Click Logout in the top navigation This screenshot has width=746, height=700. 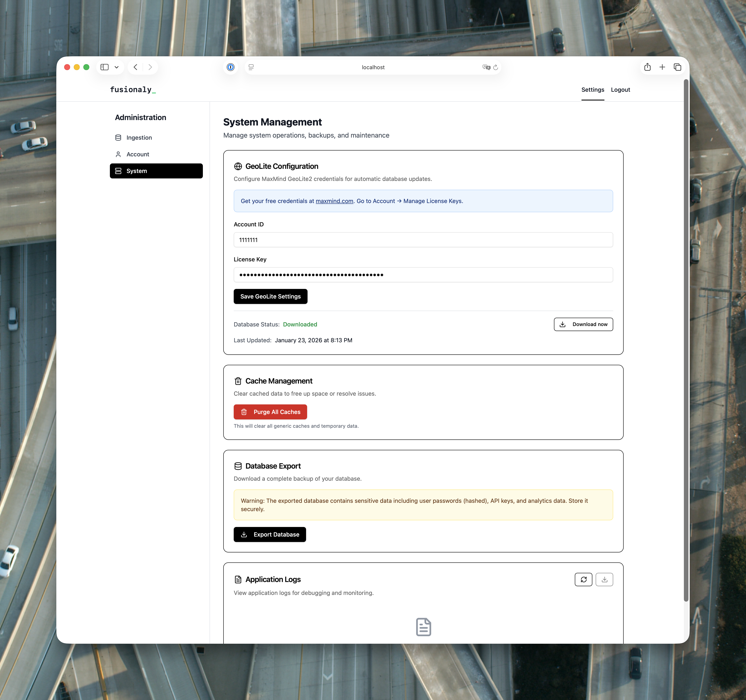(620, 90)
